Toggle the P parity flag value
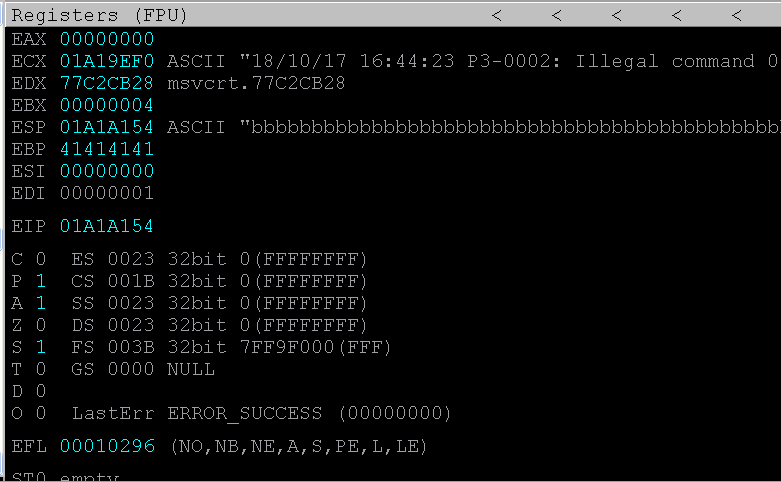 [41, 281]
